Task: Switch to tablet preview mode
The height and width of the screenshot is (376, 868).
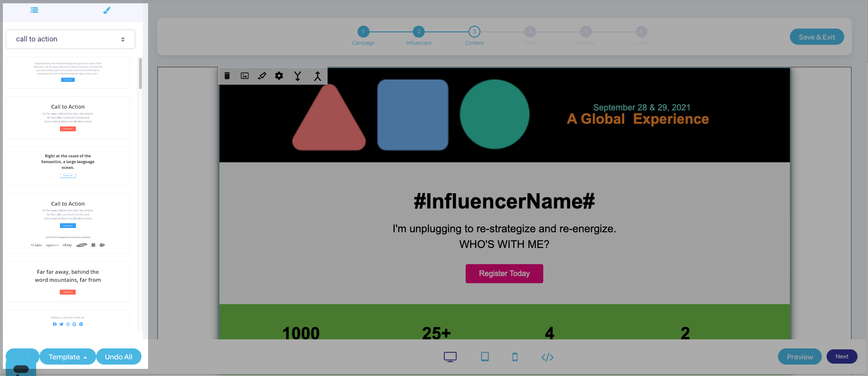Action: tap(485, 357)
